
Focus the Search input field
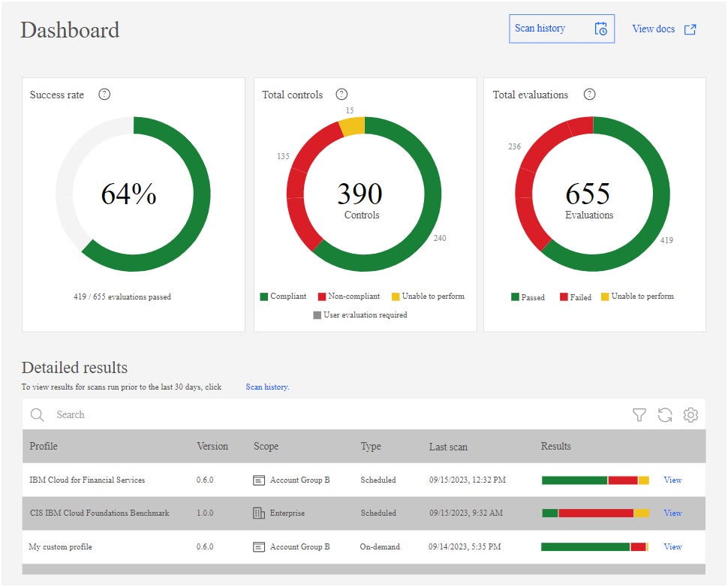point(325,414)
